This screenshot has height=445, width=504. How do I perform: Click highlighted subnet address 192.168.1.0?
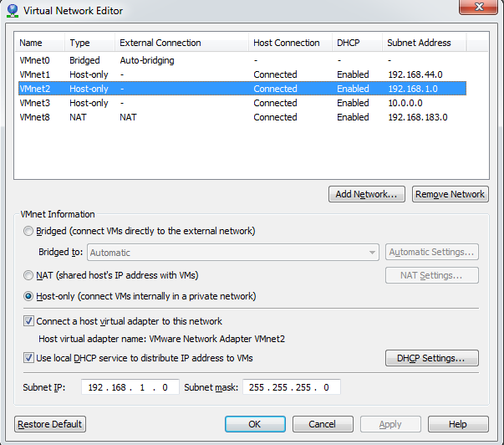tap(413, 89)
